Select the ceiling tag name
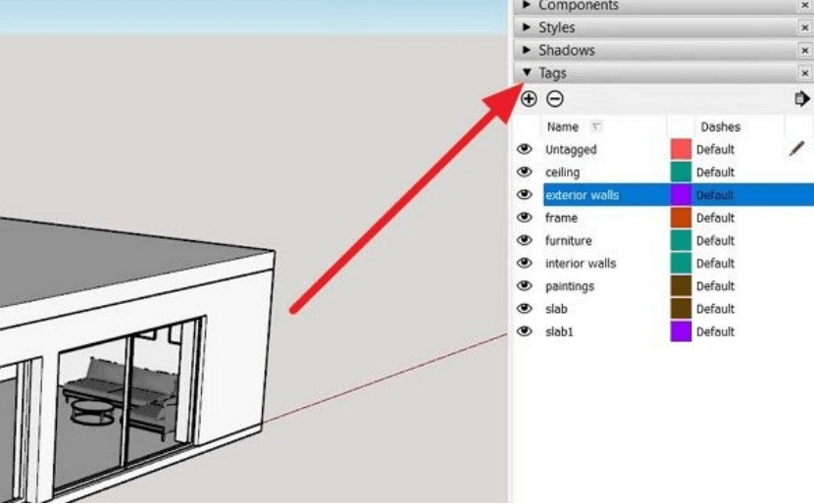814x504 pixels. [562, 173]
